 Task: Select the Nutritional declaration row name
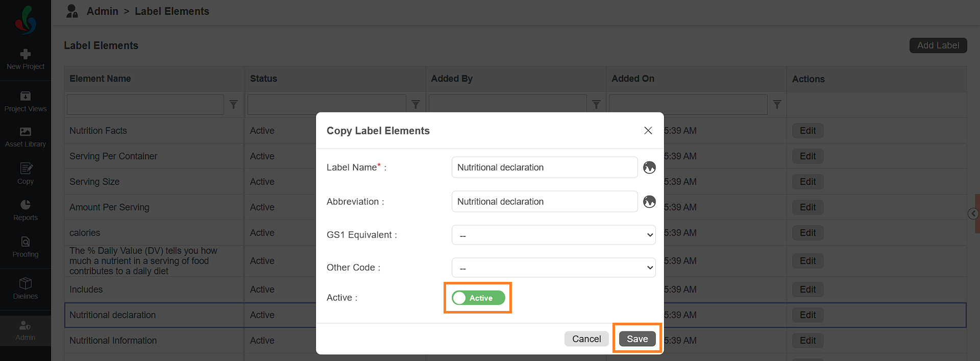[x=112, y=315]
